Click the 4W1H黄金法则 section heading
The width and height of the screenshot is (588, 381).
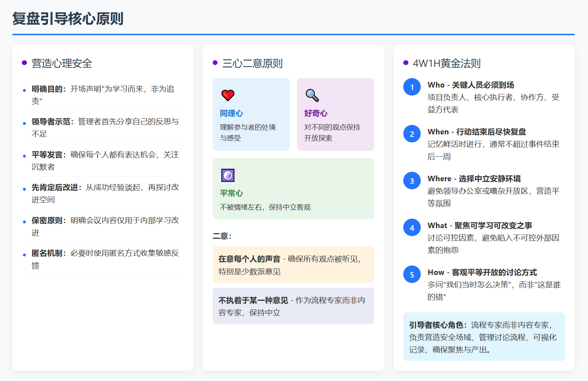pyautogui.click(x=447, y=64)
